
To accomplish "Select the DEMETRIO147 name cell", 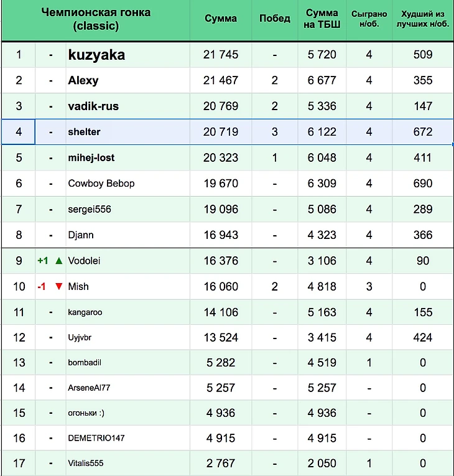I will pyautogui.click(x=96, y=438).
